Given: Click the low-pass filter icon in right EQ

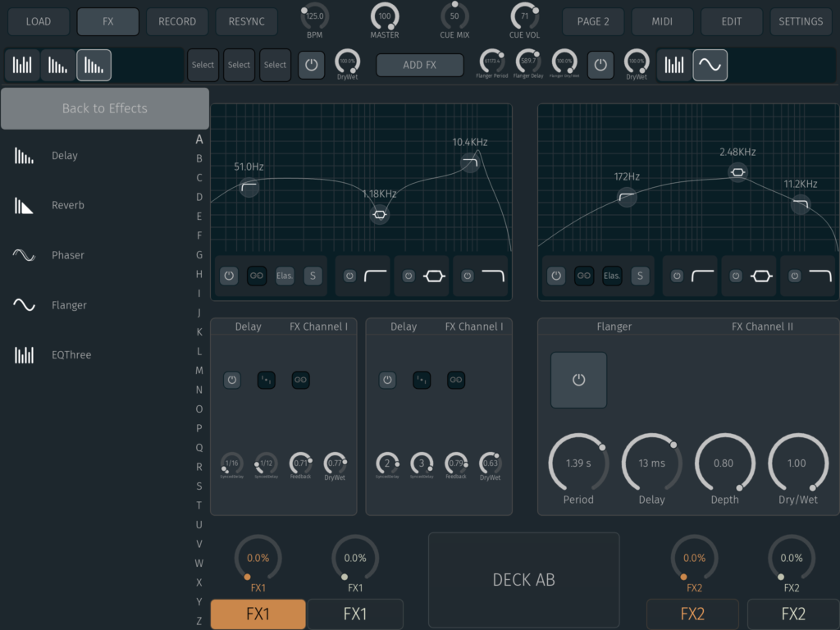Looking at the screenshot, I should 819,276.
